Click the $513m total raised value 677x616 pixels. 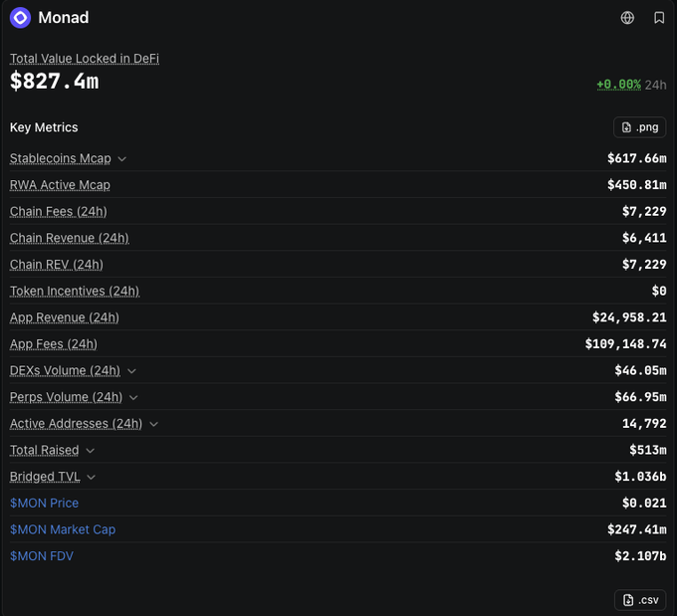tap(648, 450)
